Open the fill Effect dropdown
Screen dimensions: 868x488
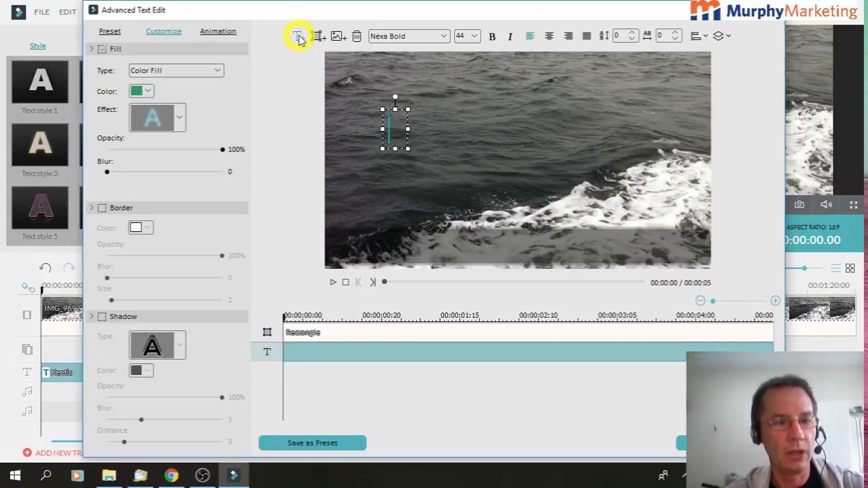click(179, 117)
